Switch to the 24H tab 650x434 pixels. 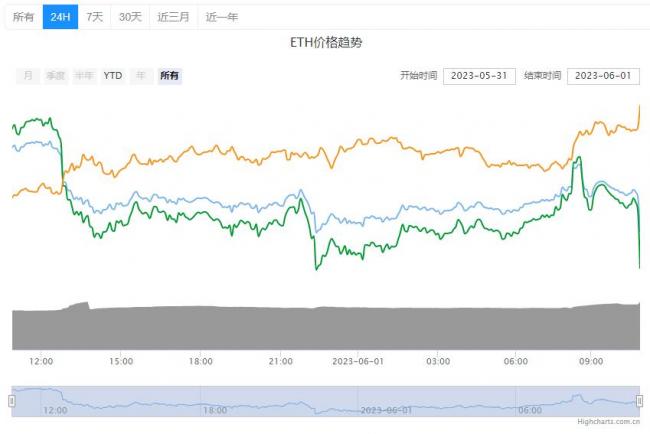60,17
